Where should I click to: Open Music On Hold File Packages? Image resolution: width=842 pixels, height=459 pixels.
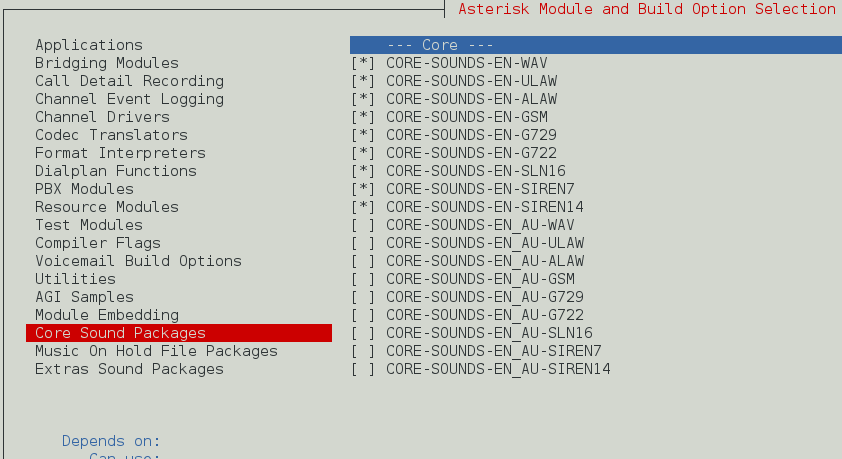pyautogui.click(x=156, y=351)
